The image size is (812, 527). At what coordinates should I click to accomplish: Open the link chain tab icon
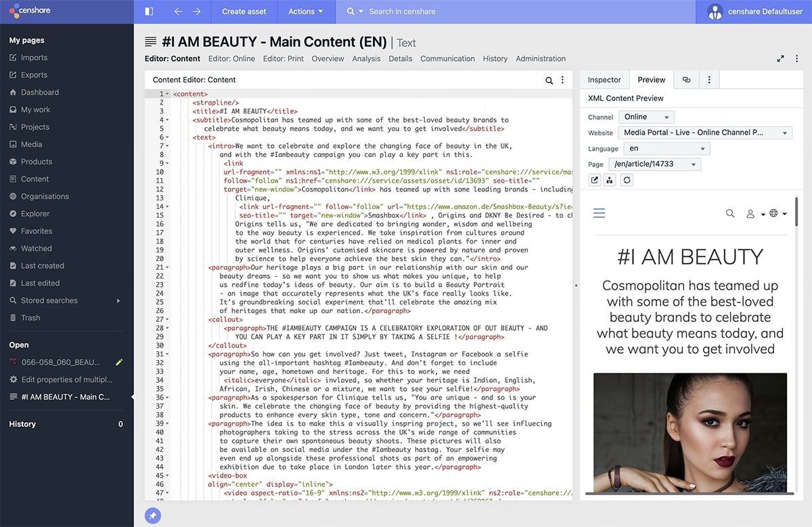tap(686, 80)
